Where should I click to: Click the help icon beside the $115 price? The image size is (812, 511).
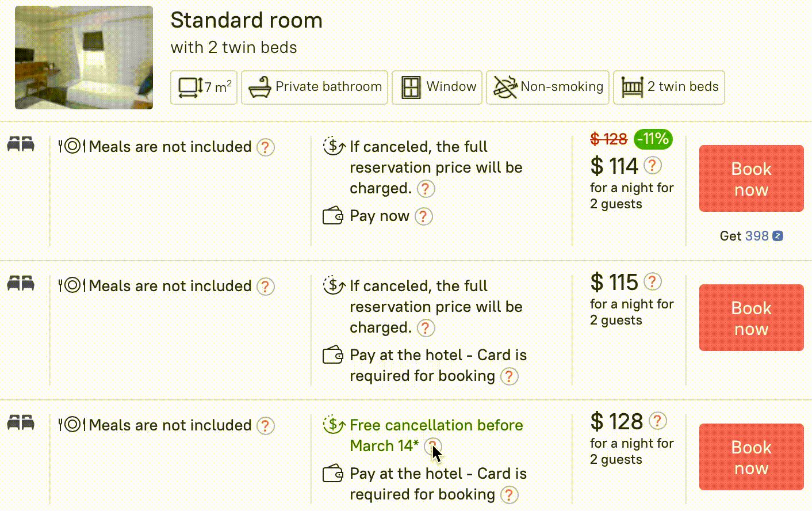[652, 282]
